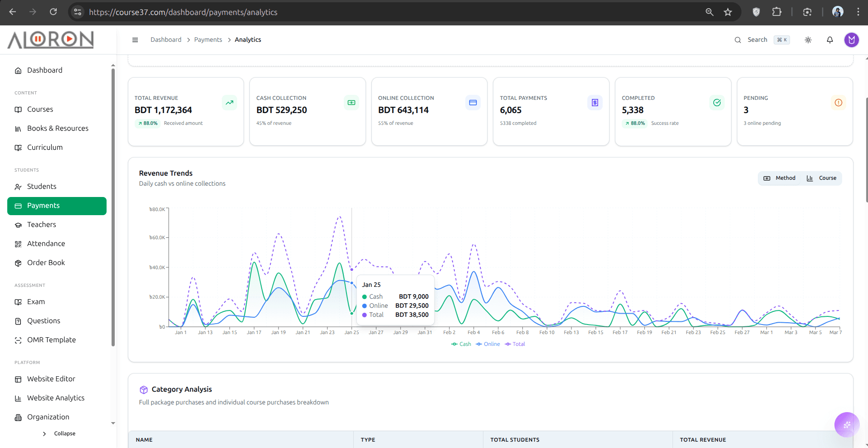Click the Pending alert circle icon
This screenshot has width=868, height=448.
pyautogui.click(x=838, y=103)
